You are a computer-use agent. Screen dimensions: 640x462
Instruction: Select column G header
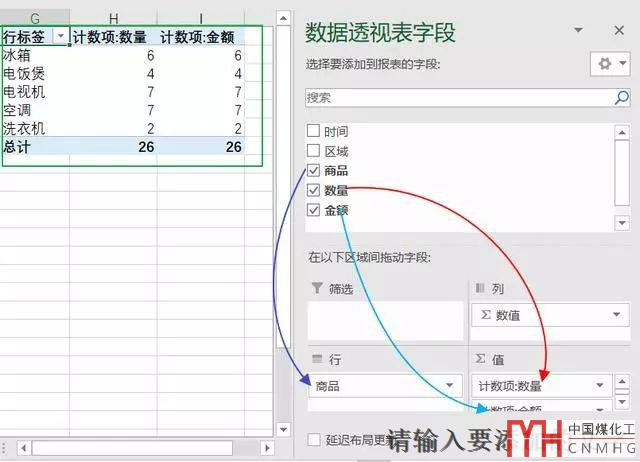click(35, 18)
